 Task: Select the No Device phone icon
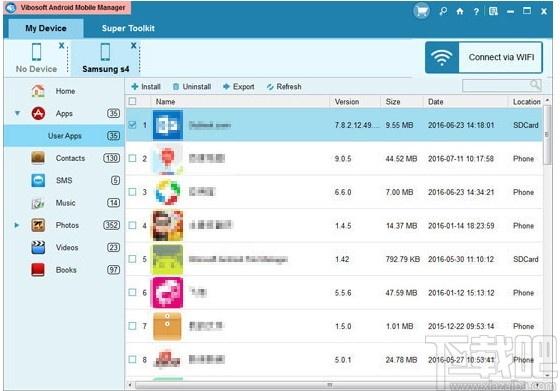tap(36, 52)
